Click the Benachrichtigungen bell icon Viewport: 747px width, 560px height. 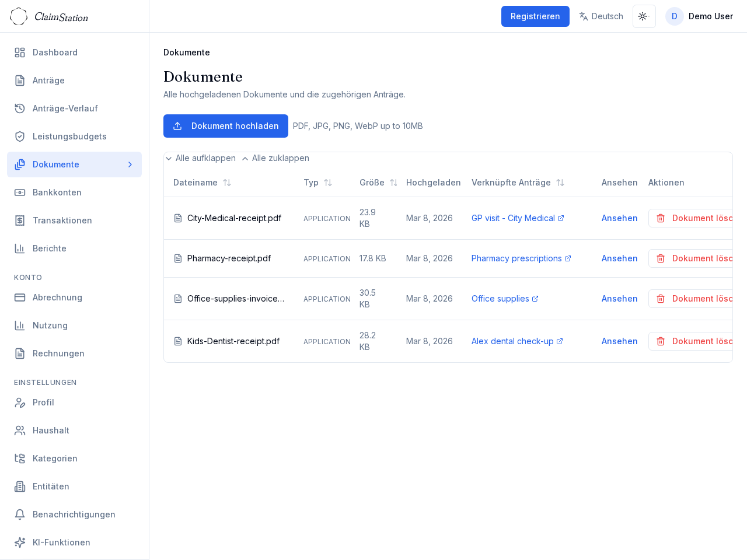click(x=20, y=514)
